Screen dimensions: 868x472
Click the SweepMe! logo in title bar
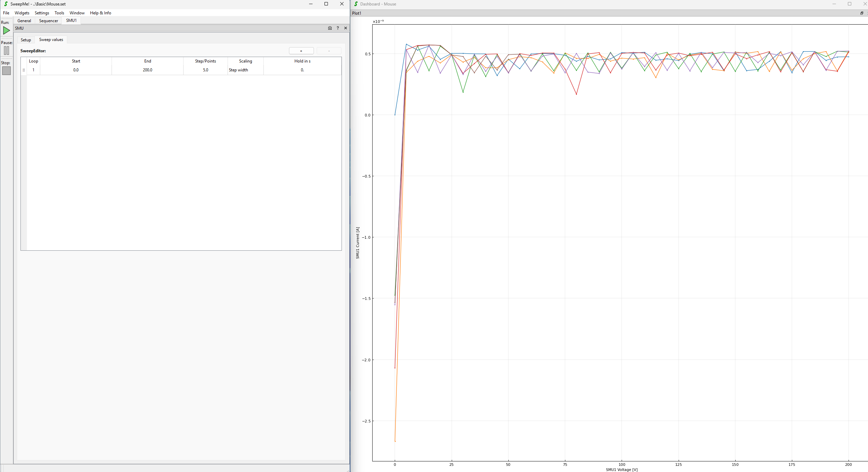coord(5,4)
